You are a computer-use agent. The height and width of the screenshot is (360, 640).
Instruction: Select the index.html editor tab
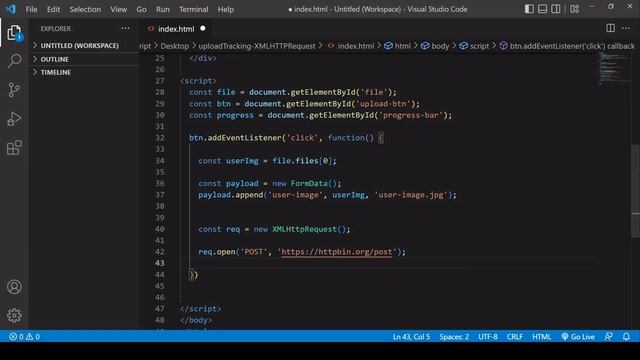(x=176, y=29)
